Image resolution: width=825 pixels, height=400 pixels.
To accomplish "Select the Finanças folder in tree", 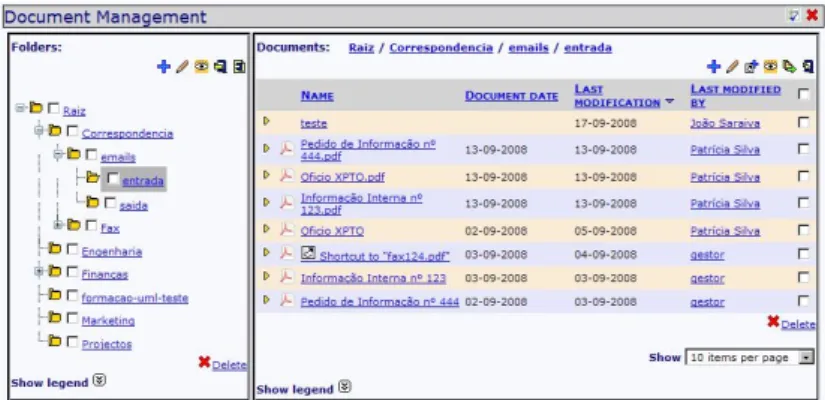I will [105, 275].
